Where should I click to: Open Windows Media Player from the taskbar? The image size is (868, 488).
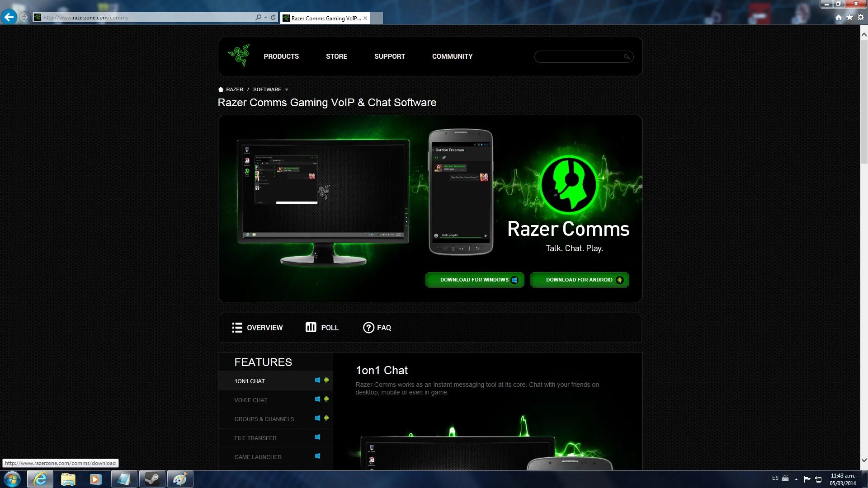click(96, 479)
